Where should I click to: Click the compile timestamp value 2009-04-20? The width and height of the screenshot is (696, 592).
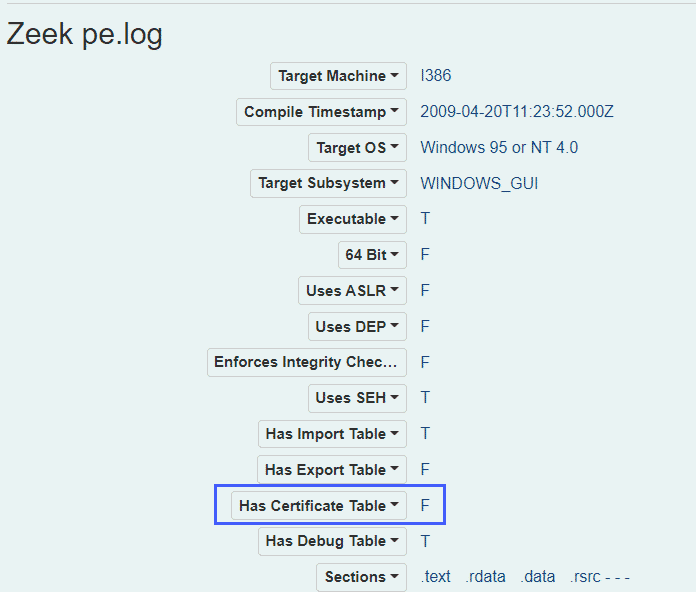click(x=517, y=112)
